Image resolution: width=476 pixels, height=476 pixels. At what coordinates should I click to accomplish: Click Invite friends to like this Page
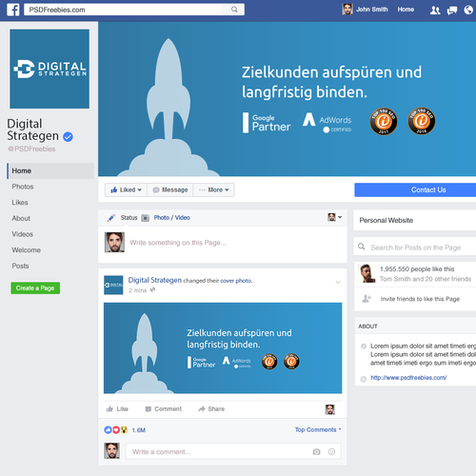pos(420,299)
